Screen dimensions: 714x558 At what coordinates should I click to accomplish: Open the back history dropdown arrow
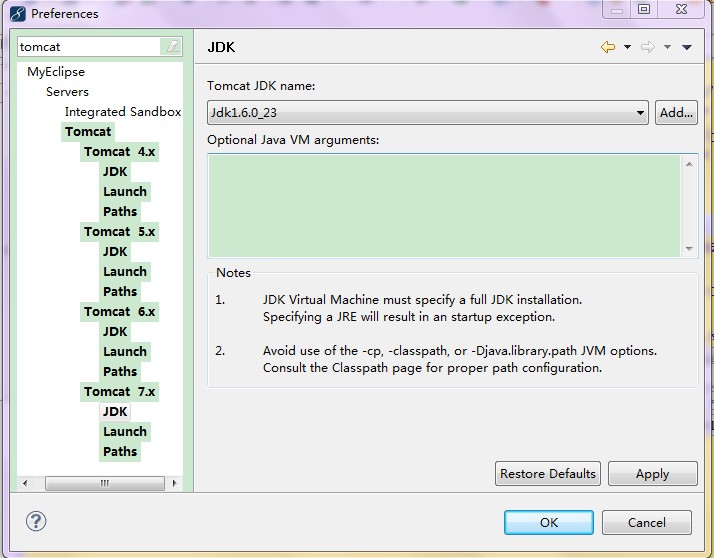627,47
